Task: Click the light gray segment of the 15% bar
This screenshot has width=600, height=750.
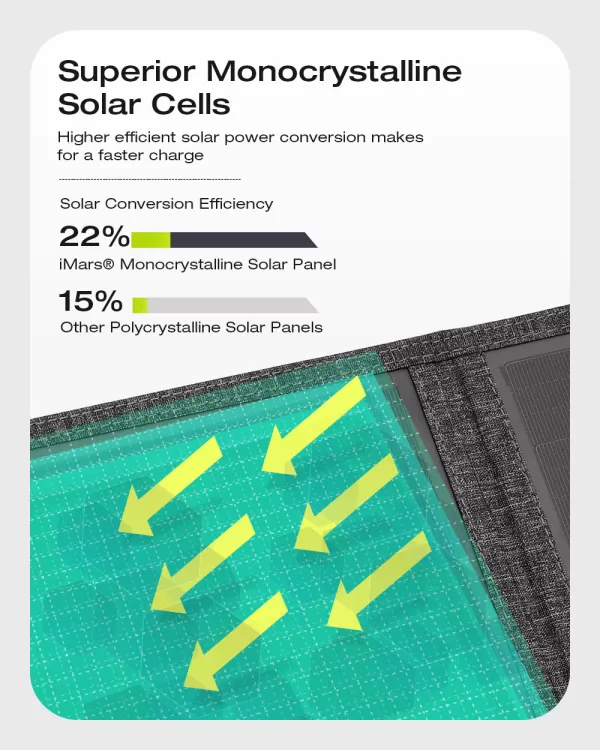Action: point(230,305)
